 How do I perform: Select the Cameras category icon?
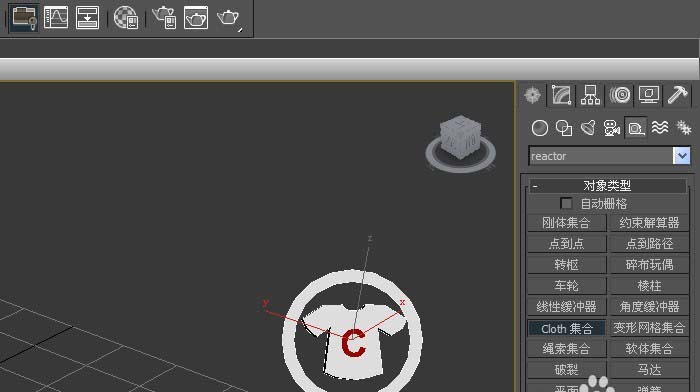[612, 128]
